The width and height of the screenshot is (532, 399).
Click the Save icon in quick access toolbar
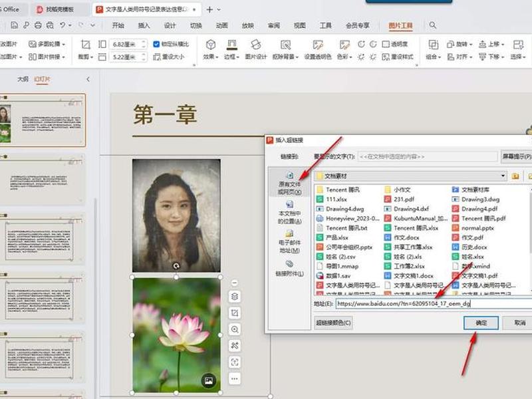(x=14, y=25)
